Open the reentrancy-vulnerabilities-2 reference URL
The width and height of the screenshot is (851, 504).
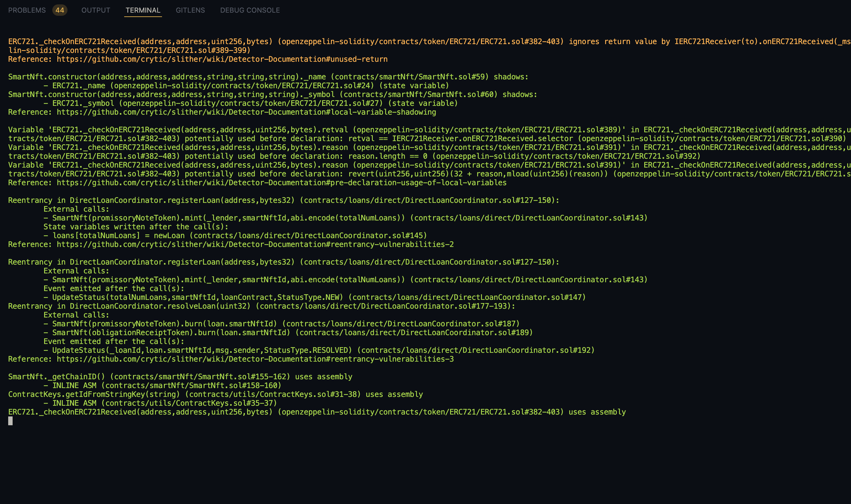point(255,244)
